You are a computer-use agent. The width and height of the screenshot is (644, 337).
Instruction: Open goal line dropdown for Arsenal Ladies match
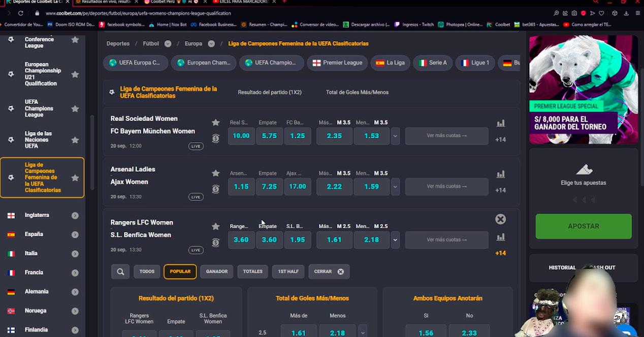pos(395,187)
